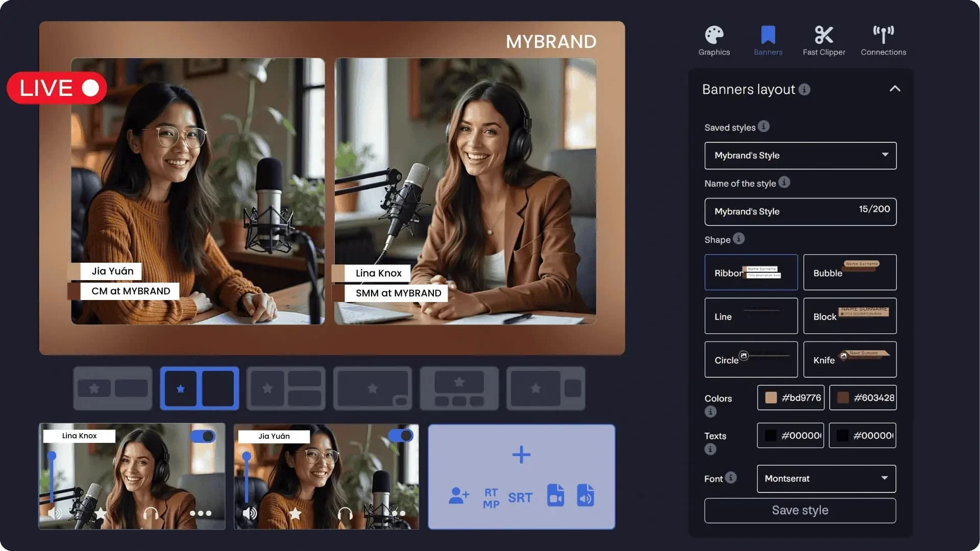Add an RTMP source
Viewport: 980px width, 551px height.
(491, 498)
